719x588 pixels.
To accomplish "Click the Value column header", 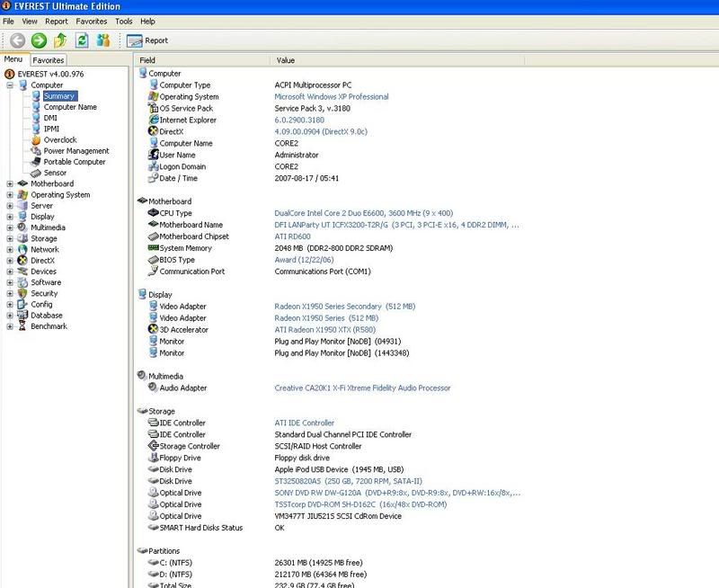I will coord(397,60).
